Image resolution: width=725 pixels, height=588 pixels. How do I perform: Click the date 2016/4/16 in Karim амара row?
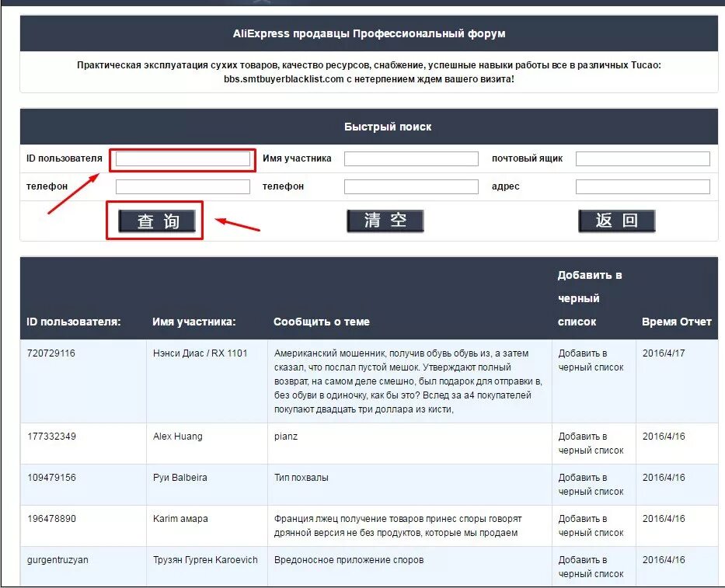(664, 519)
